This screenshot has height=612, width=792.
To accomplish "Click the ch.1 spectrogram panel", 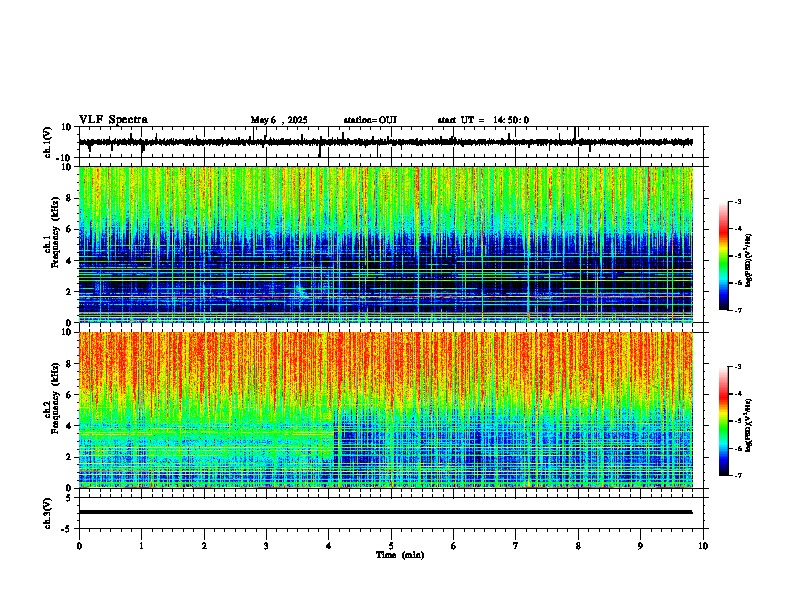I will pyautogui.click(x=386, y=244).
